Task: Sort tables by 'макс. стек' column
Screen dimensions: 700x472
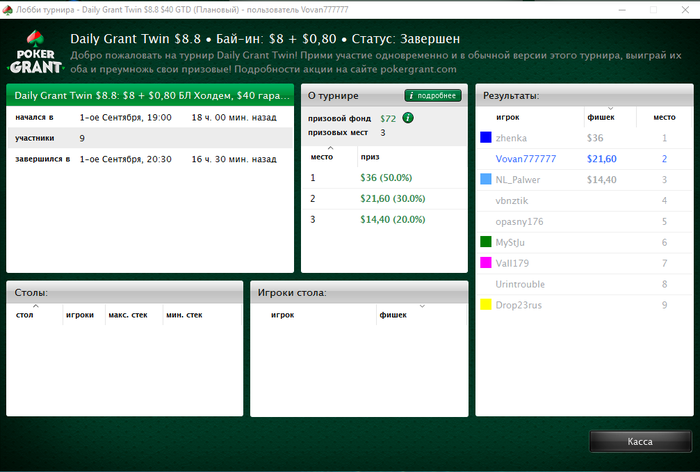Action: 128,315
